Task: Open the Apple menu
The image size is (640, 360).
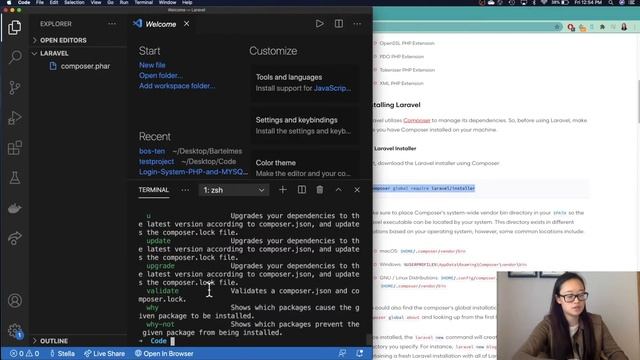Action: pos(8,2)
